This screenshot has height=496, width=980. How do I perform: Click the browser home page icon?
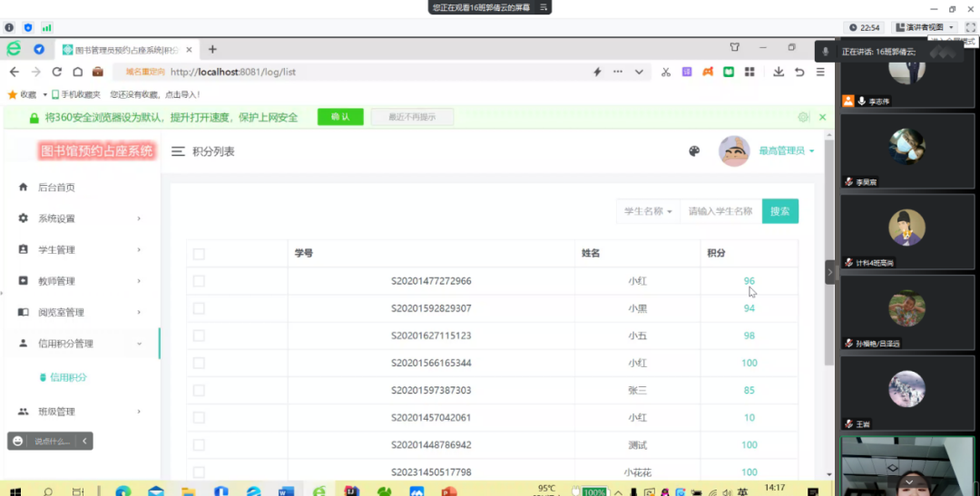[x=77, y=72]
